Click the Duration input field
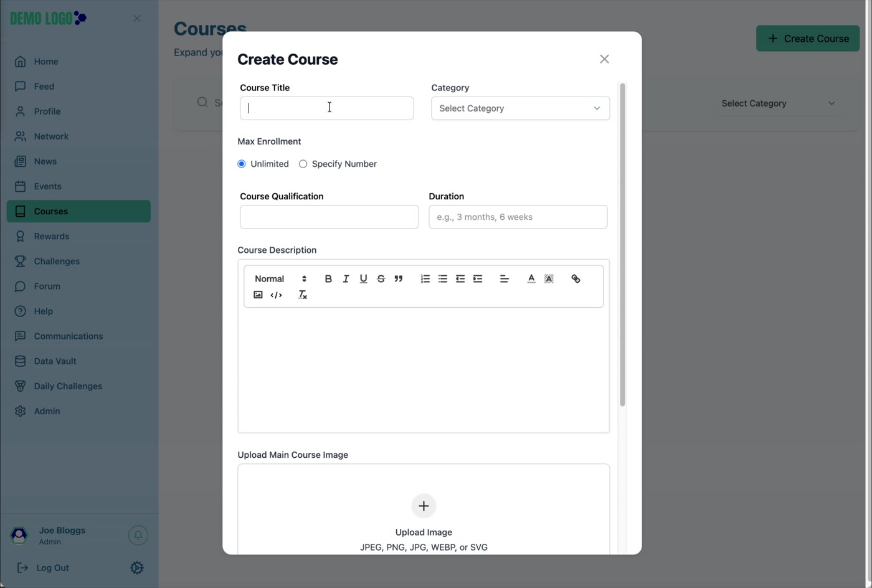Viewport: 872px width, 588px height. pos(518,217)
